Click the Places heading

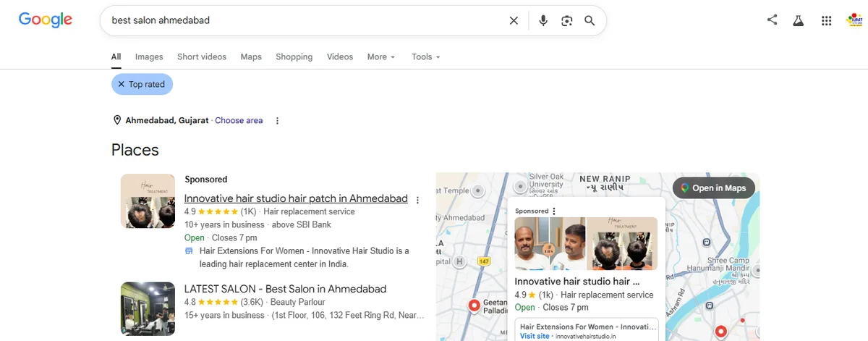pyautogui.click(x=135, y=150)
